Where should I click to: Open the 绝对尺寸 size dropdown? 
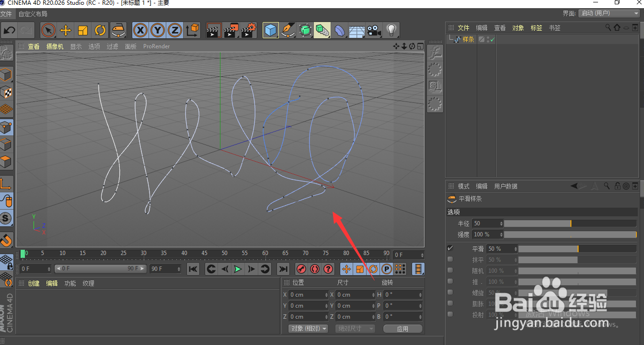pos(355,329)
